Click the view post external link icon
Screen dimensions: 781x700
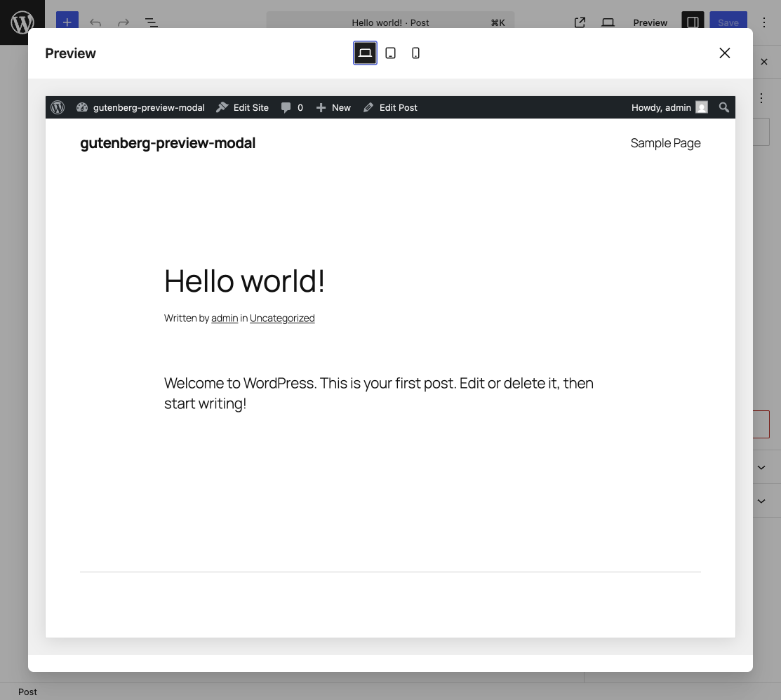point(580,22)
